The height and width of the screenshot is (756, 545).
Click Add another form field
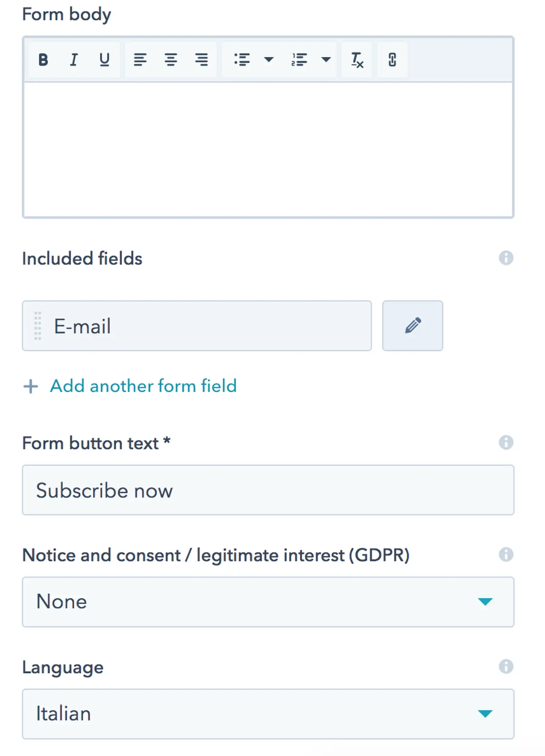coord(143,386)
